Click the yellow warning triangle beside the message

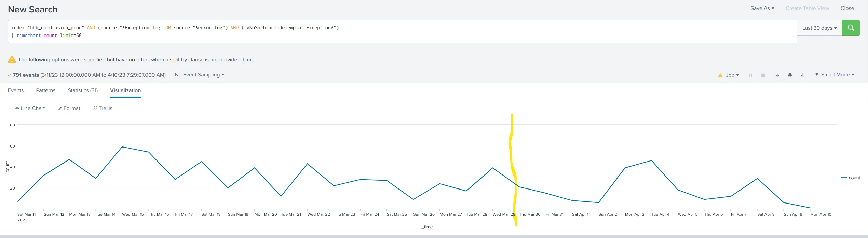point(12,59)
